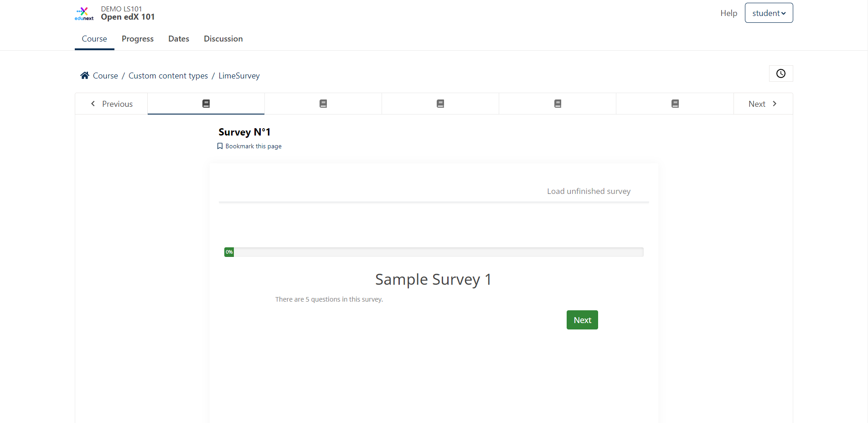Select the fifth unit book icon
The image size is (868, 423).
pos(675,104)
